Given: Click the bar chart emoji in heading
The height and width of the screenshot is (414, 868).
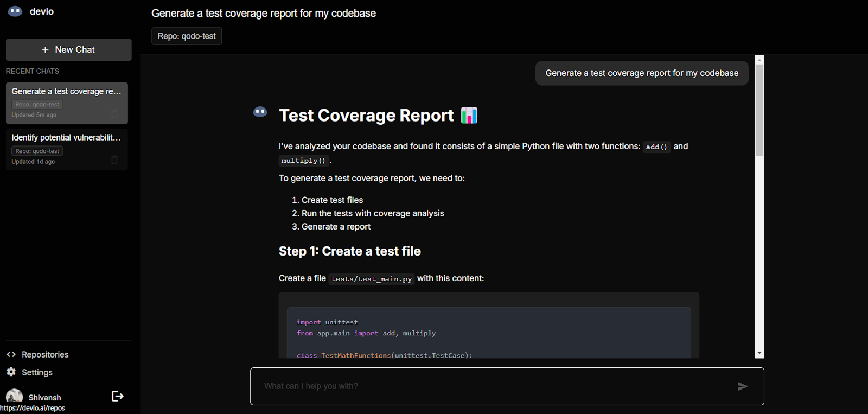Looking at the screenshot, I should tap(469, 116).
